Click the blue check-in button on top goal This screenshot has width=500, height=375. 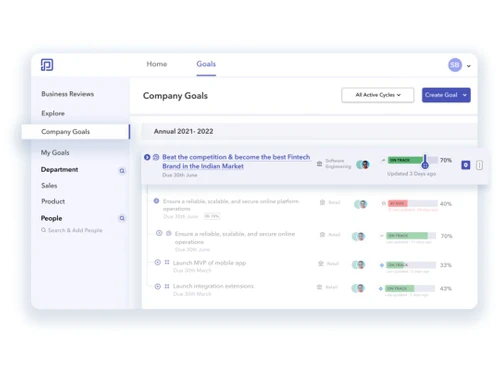tap(466, 165)
